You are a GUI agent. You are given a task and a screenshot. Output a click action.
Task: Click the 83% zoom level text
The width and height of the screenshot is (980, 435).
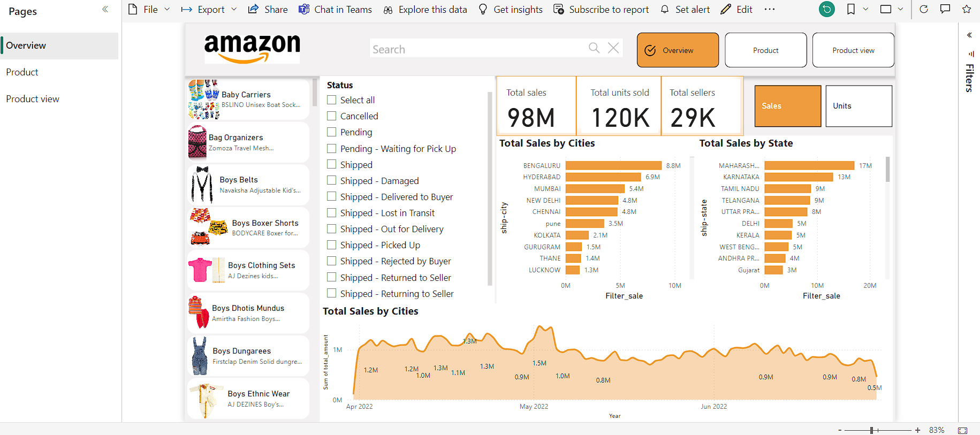tap(937, 430)
